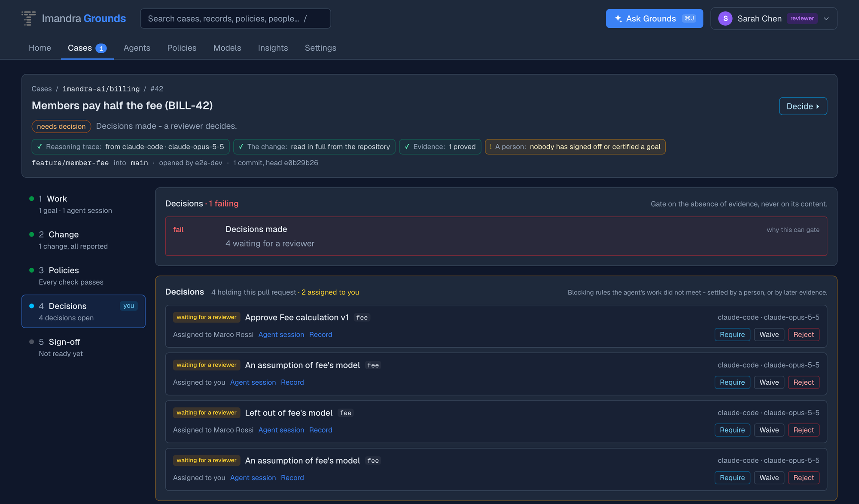Open Record for Left out of fee's model

(320, 430)
